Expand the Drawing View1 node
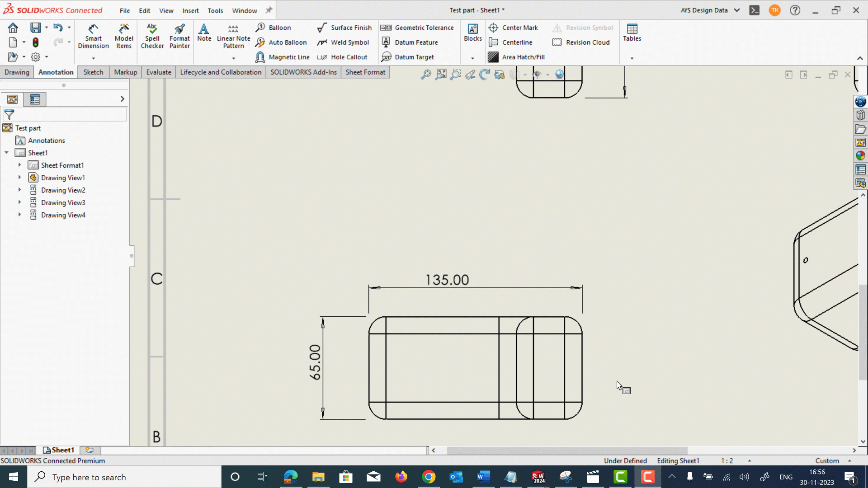 pyautogui.click(x=19, y=178)
